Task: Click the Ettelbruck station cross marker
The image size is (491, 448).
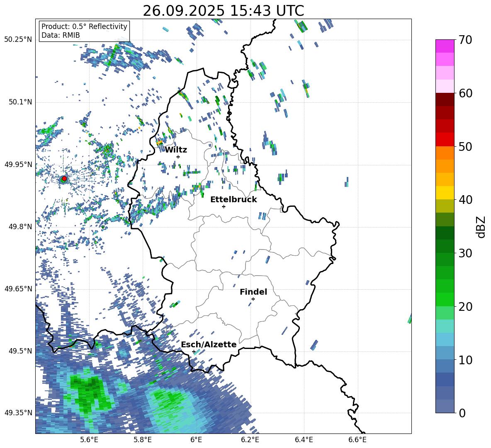Action: coord(224,206)
